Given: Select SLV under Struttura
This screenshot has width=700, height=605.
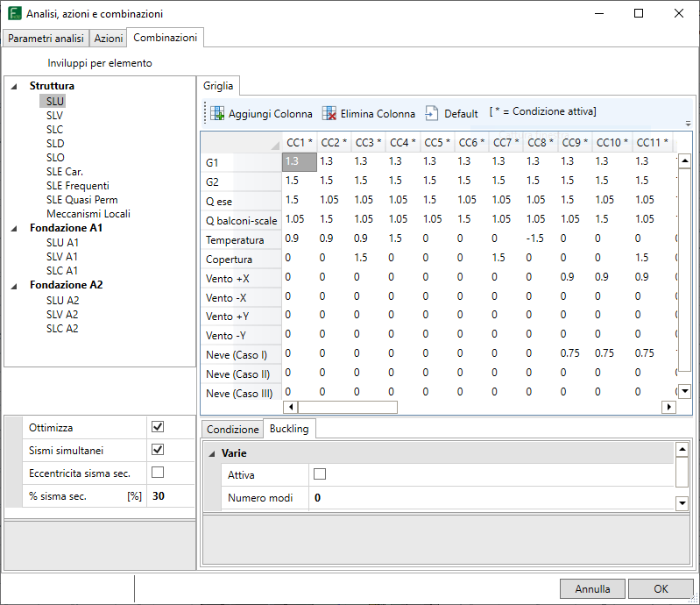Looking at the screenshot, I should click(54, 115).
